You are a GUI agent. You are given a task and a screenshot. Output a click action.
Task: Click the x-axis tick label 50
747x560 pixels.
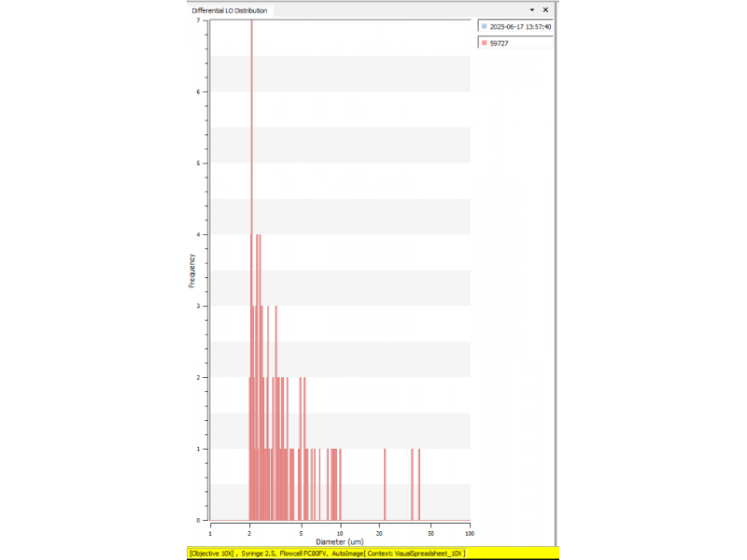coord(430,533)
